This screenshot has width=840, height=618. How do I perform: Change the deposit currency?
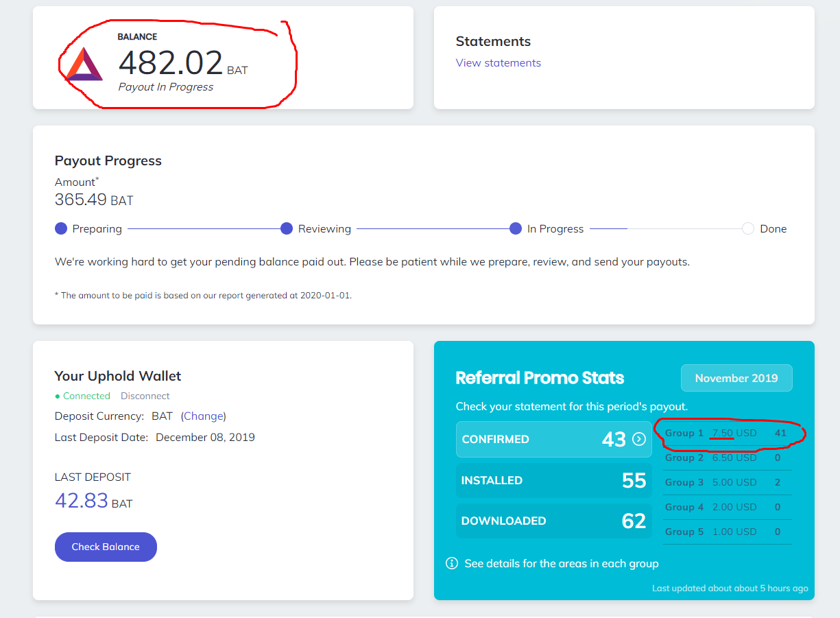(203, 416)
